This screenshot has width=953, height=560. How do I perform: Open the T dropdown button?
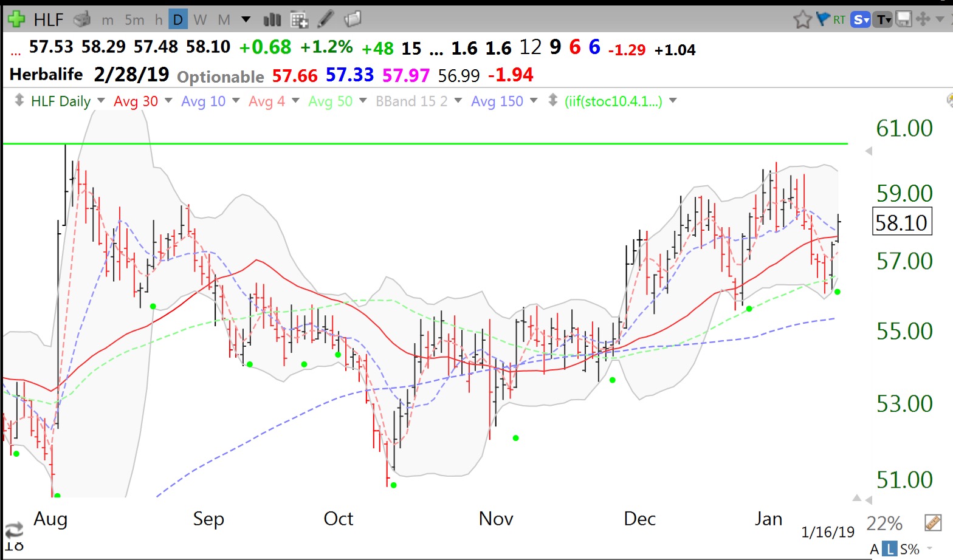pos(883,20)
